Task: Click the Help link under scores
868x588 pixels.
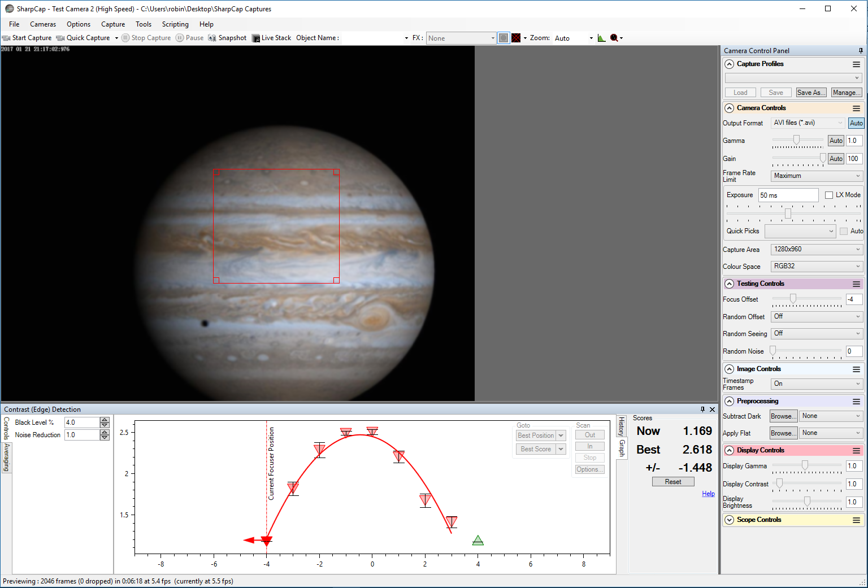Action: pyautogui.click(x=708, y=494)
